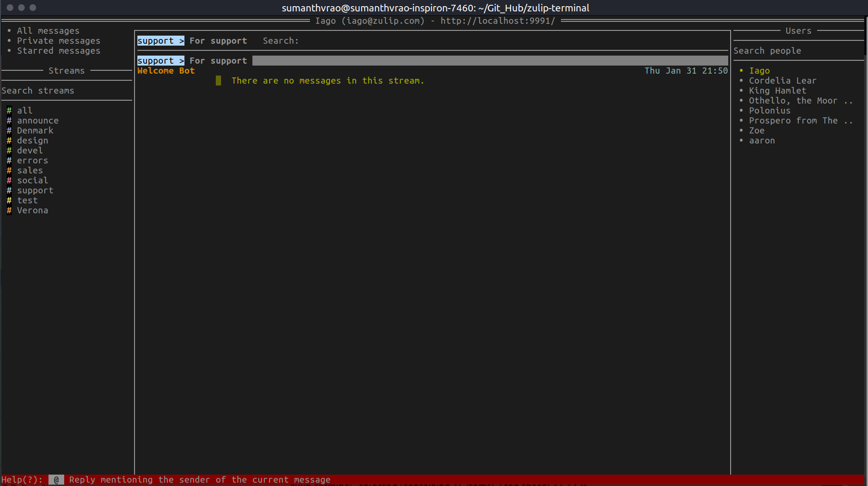Select the 'Denmark' stream
868x486 pixels.
[35, 131]
